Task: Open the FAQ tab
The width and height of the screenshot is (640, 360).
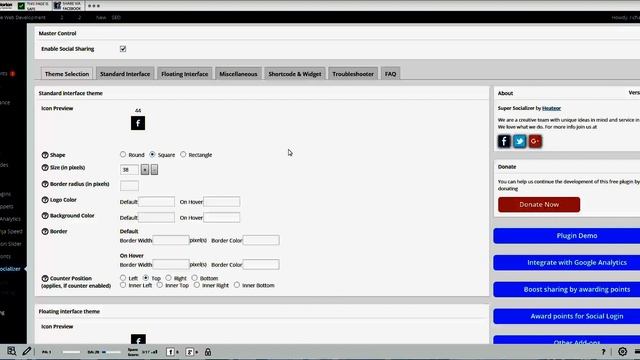Action: click(390, 74)
